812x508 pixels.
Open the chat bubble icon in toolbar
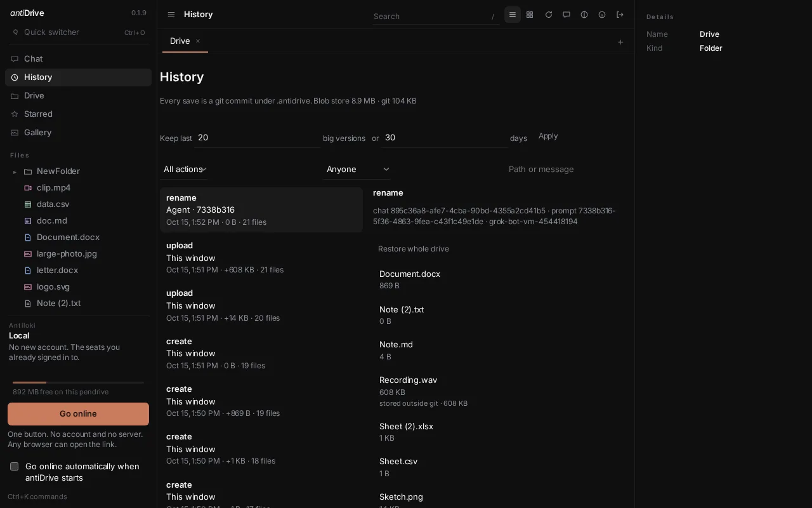(566, 15)
